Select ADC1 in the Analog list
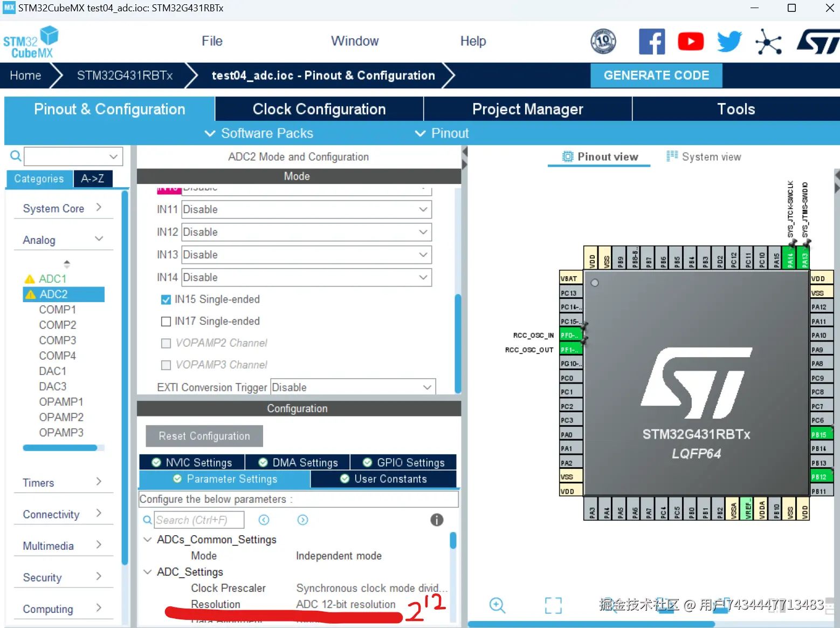Viewport: 840px width, 628px height. (x=53, y=279)
